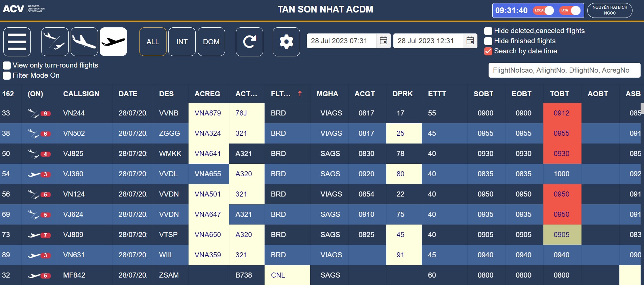The width and height of the screenshot is (644, 285).
Task: Check Hide finished flights
Action: [488, 41]
